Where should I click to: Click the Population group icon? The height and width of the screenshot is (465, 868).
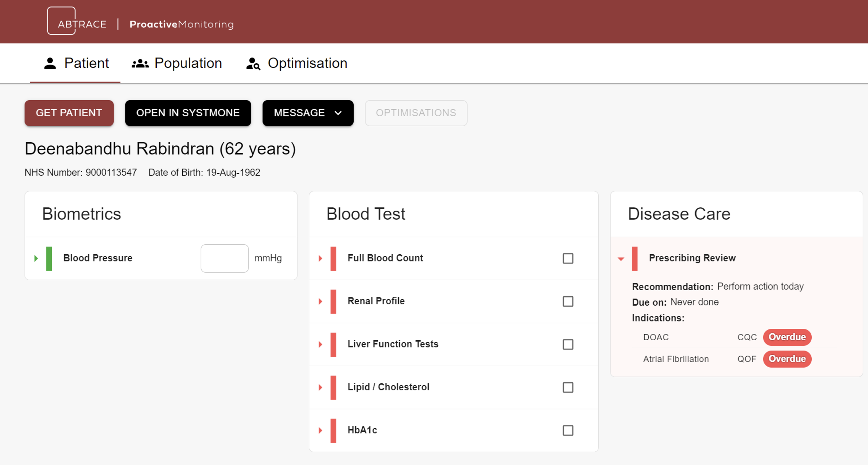tap(140, 63)
